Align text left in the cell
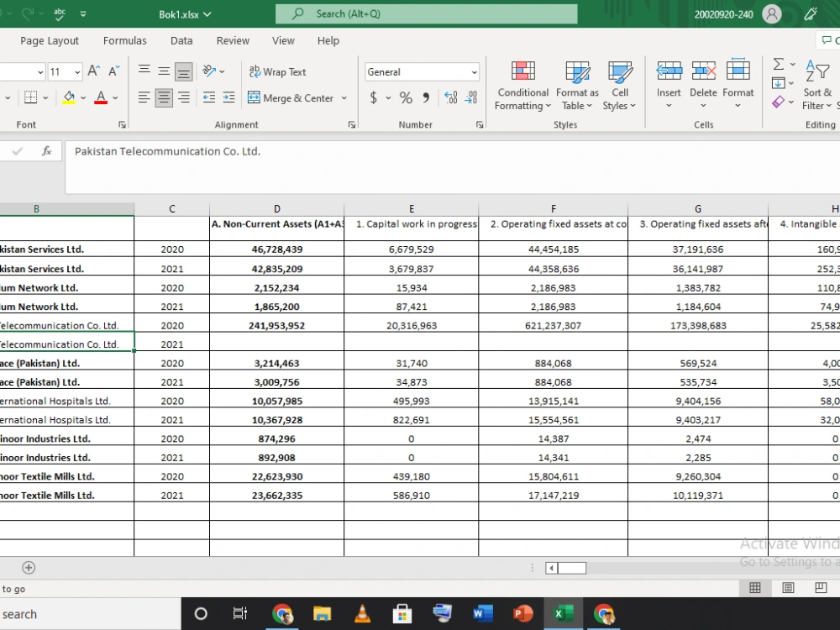The width and height of the screenshot is (840, 630). 144,97
